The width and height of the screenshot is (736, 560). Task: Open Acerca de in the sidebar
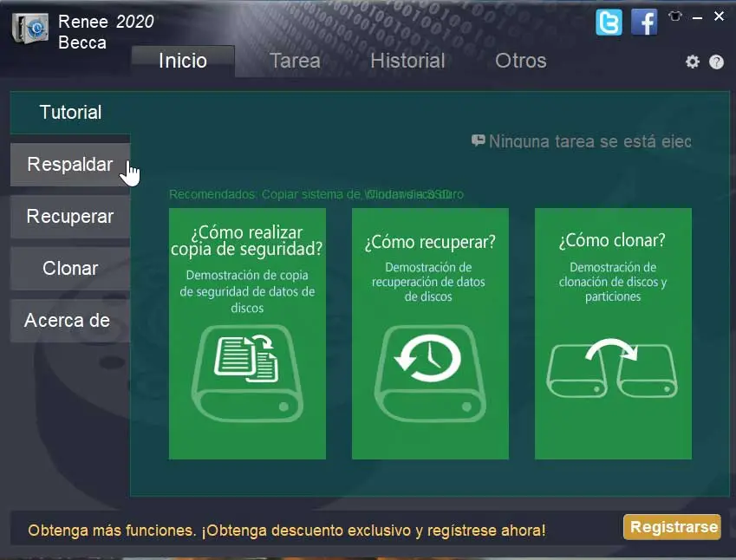point(70,321)
